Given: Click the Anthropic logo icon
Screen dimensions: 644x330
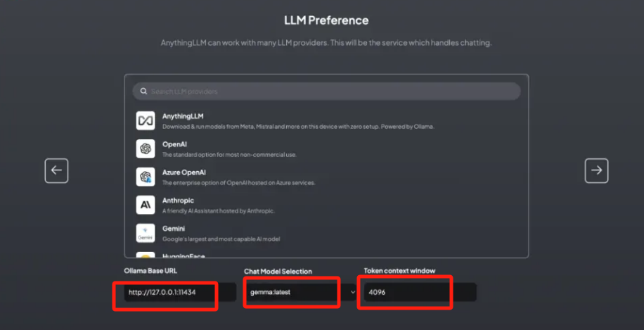Looking at the screenshot, I should pos(146,205).
